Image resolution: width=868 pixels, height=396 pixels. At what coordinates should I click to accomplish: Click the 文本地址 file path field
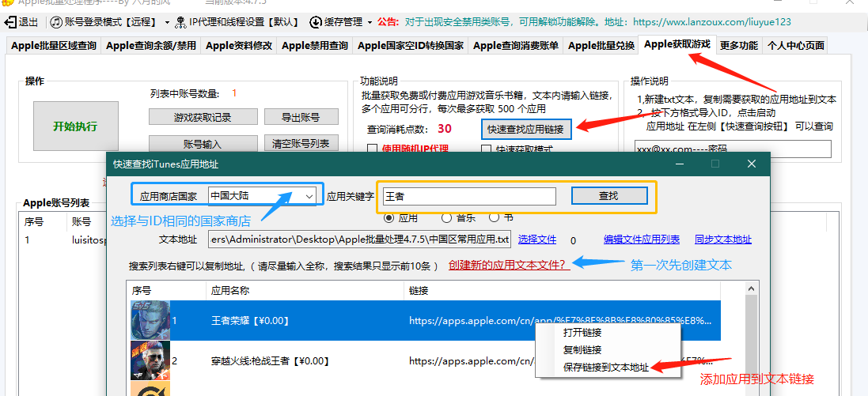tap(359, 239)
